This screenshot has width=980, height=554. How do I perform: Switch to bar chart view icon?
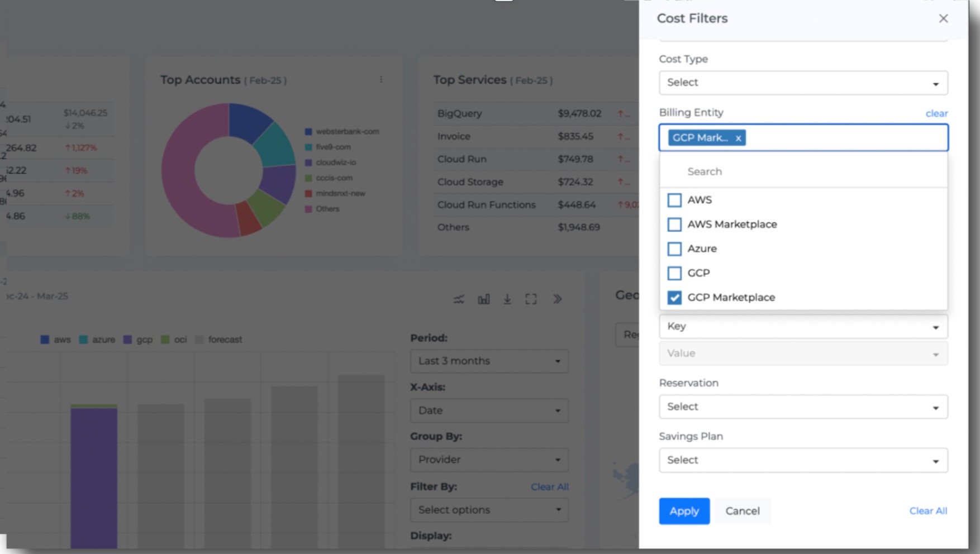(x=483, y=299)
